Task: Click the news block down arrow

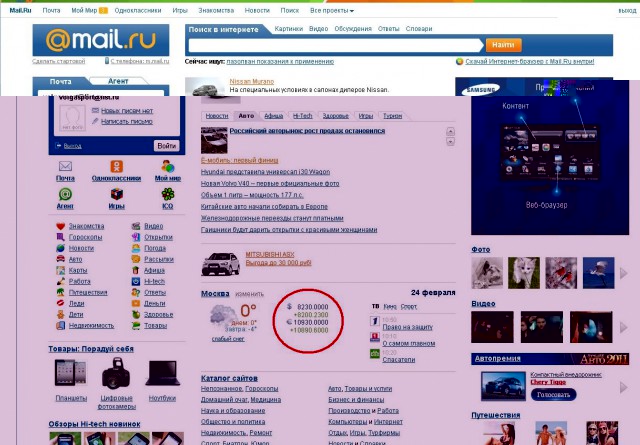Action: coord(450,142)
